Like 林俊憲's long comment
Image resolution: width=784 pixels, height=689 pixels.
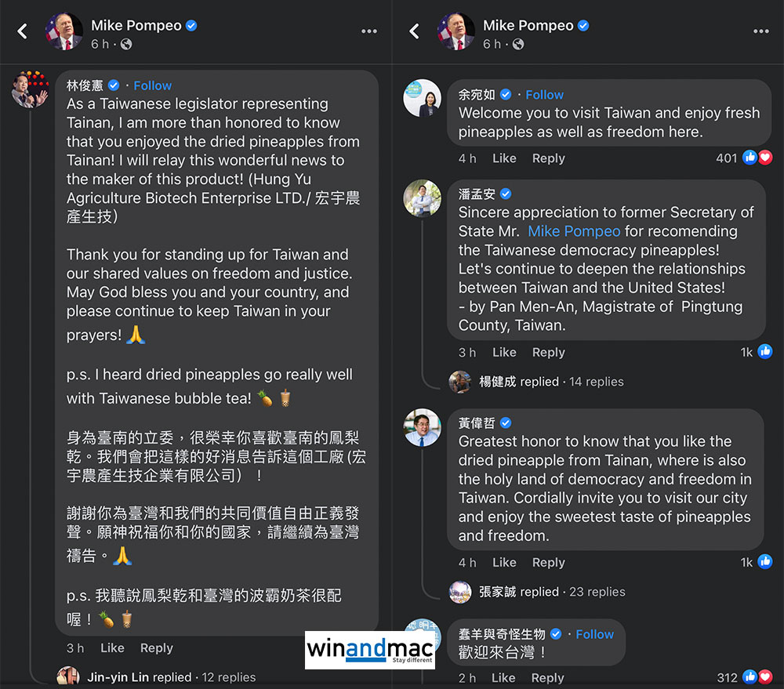click(112, 648)
